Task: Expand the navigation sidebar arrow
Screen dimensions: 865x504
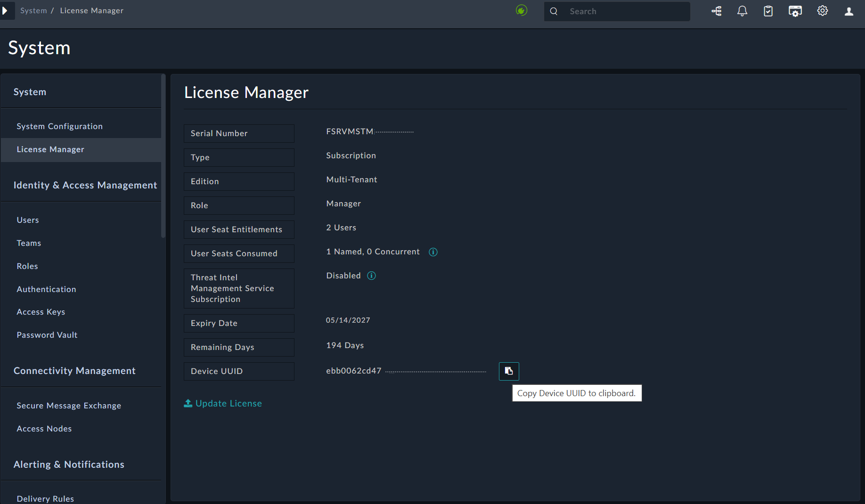Action: coord(5,10)
